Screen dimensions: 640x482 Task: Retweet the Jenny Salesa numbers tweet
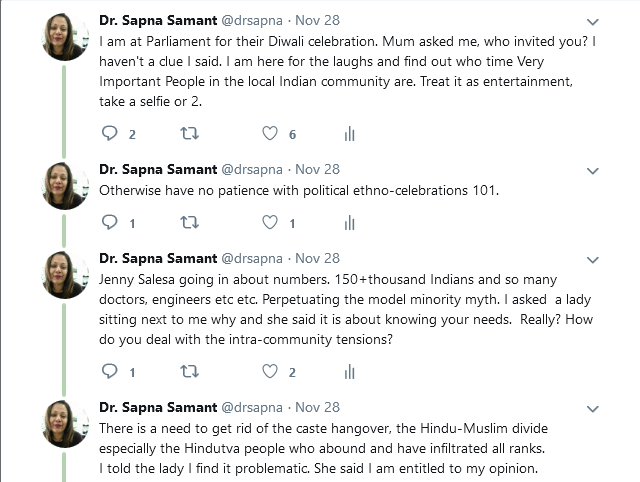coord(187,372)
